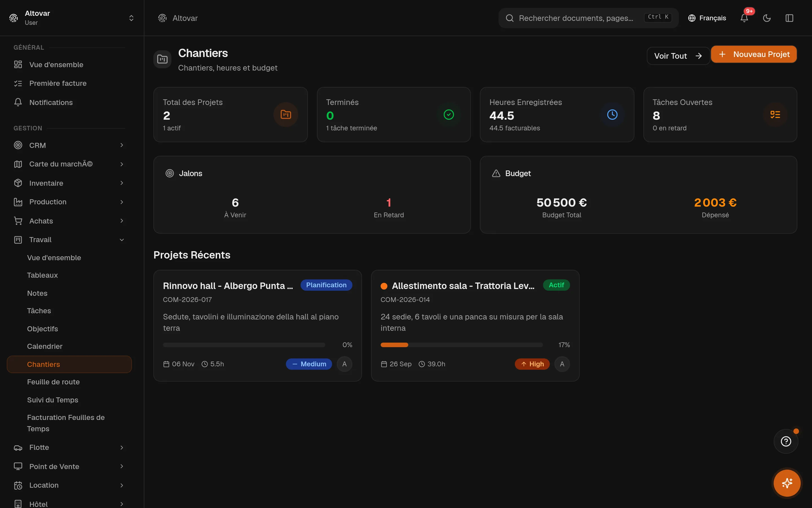This screenshot has width=812, height=508.
Task: Open Tableaux under Travail
Action: [69, 275]
